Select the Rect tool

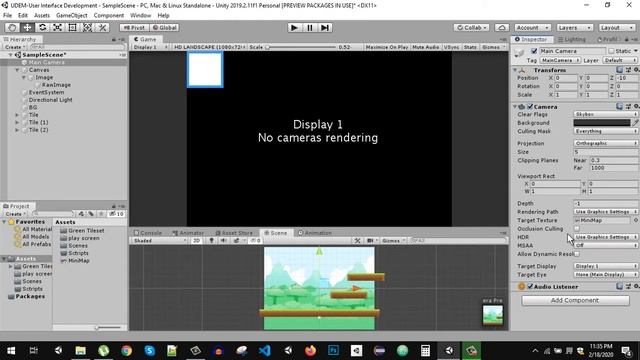point(72,28)
